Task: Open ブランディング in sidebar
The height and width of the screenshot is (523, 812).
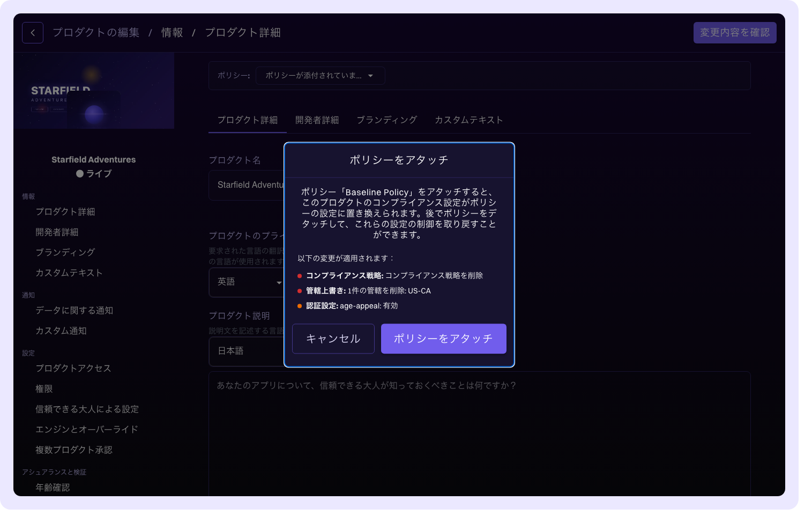Action: point(65,253)
